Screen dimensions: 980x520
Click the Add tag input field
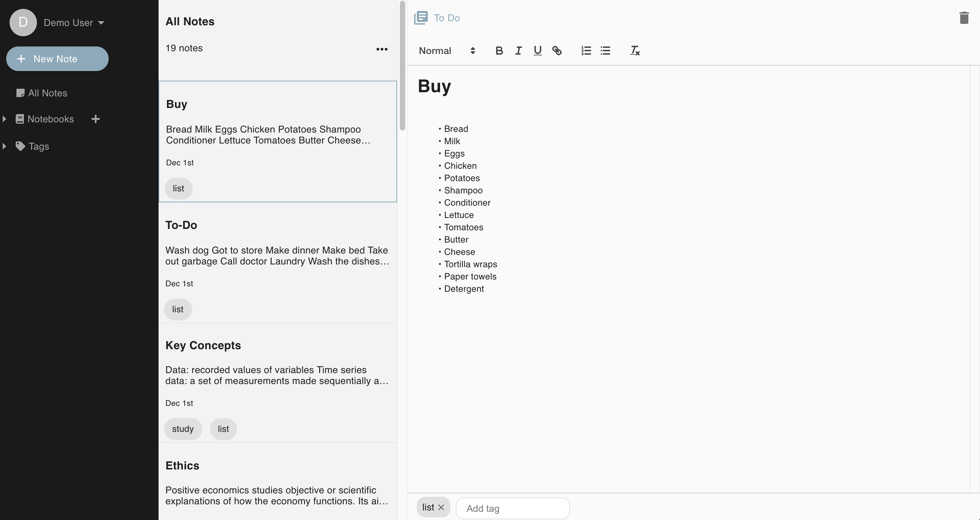tap(512, 508)
